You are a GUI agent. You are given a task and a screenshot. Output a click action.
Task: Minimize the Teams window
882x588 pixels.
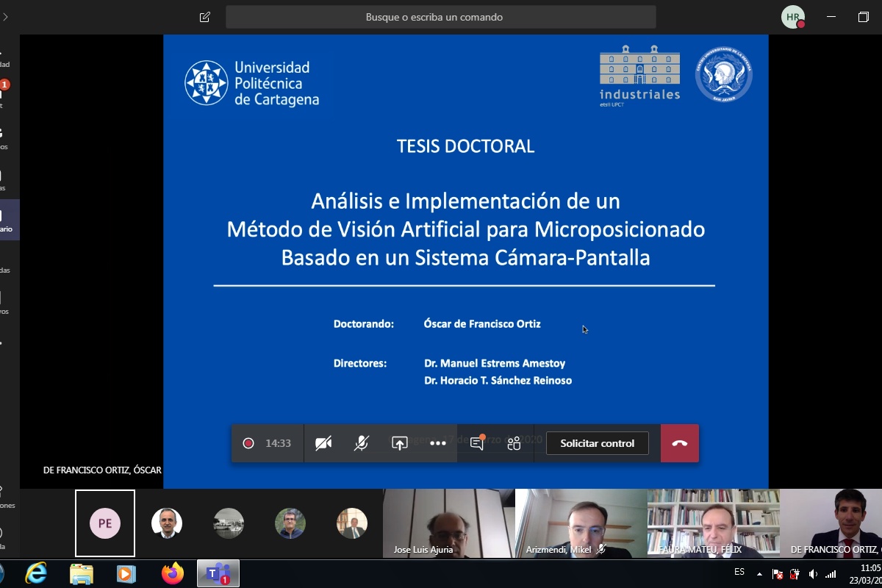(831, 17)
